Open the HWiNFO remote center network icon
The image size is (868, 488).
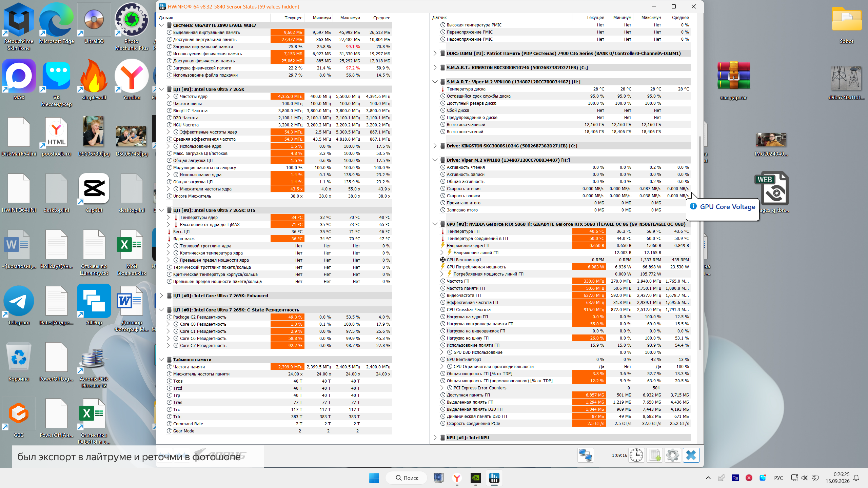pos(586,455)
